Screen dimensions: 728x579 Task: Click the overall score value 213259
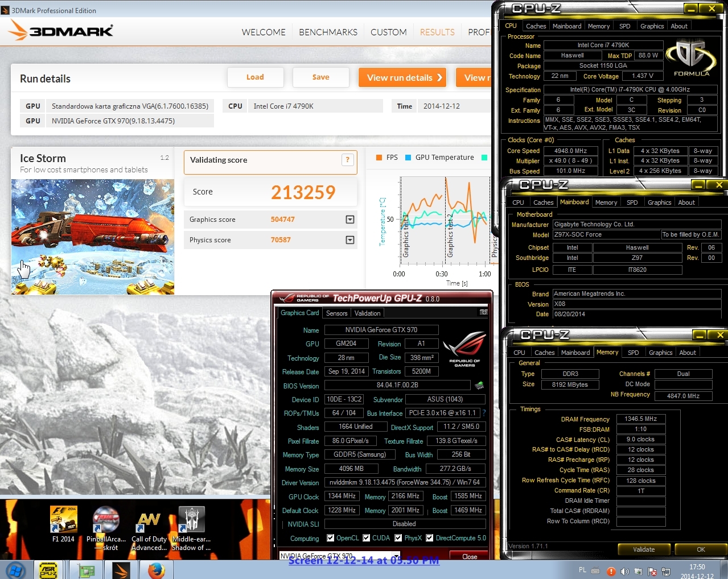coord(303,192)
